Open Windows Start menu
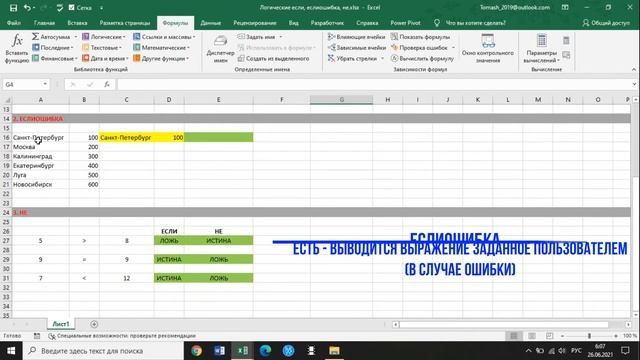The image size is (640, 360). coord(11,351)
